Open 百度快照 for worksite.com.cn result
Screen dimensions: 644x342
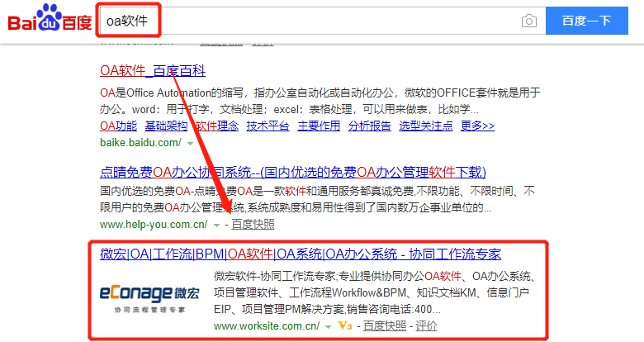(x=385, y=326)
